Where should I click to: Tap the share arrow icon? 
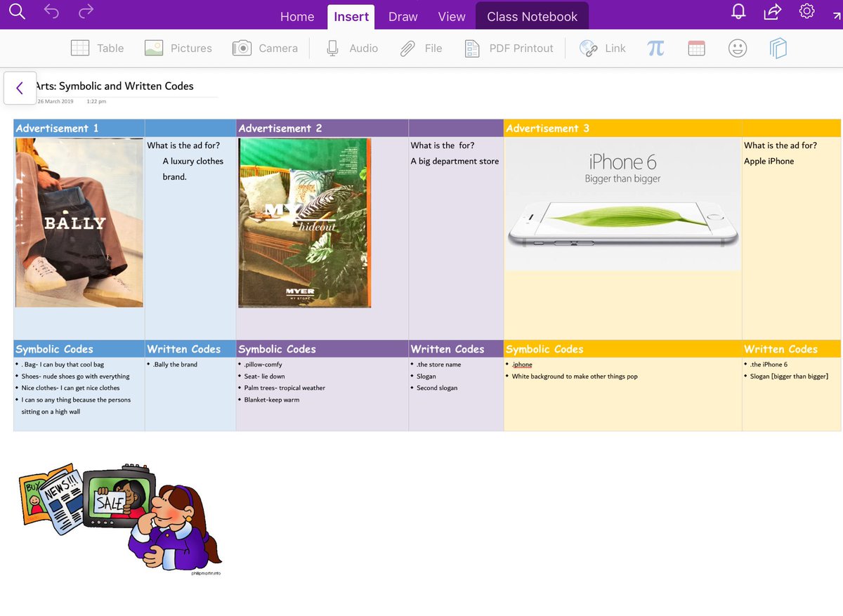click(773, 11)
